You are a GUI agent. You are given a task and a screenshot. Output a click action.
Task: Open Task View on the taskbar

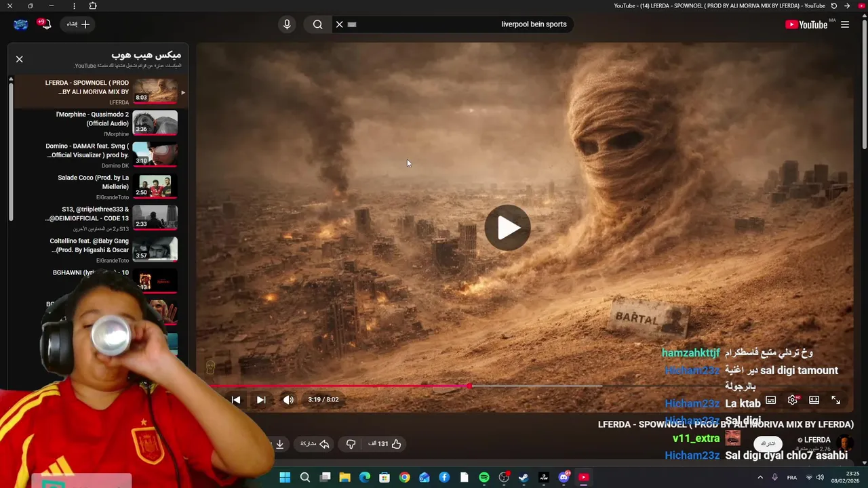(325, 477)
